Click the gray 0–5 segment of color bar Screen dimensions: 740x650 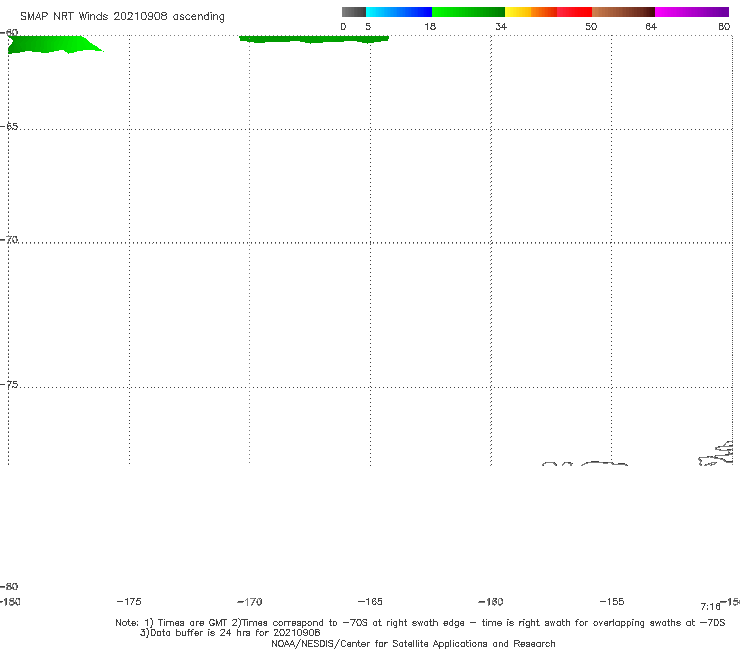(354, 12)
